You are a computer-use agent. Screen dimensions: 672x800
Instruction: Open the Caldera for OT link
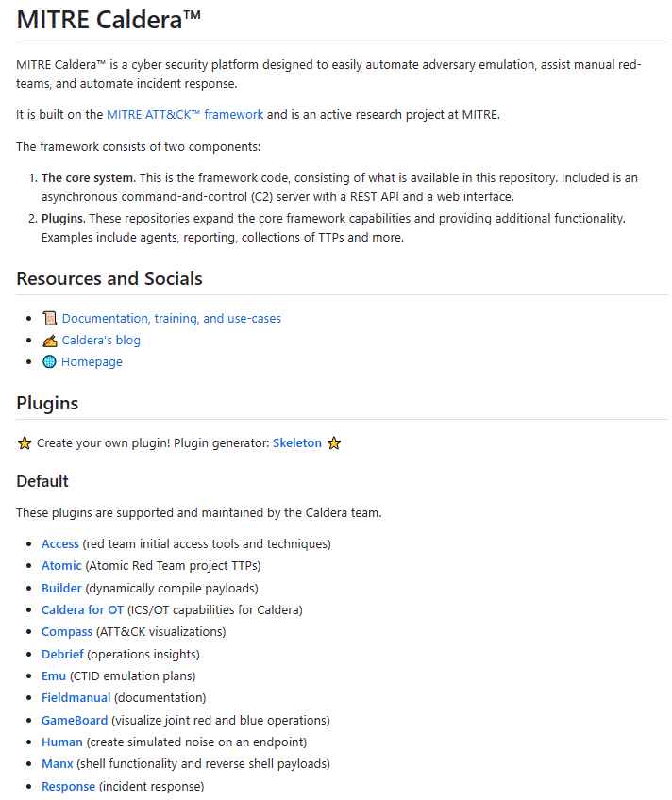[x=83, y=610]
